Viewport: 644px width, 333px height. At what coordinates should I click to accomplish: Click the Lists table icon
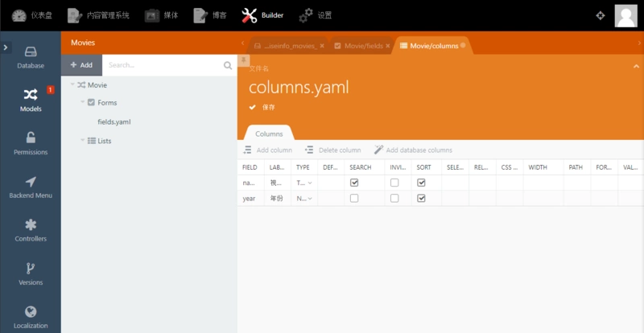(92, 141)
